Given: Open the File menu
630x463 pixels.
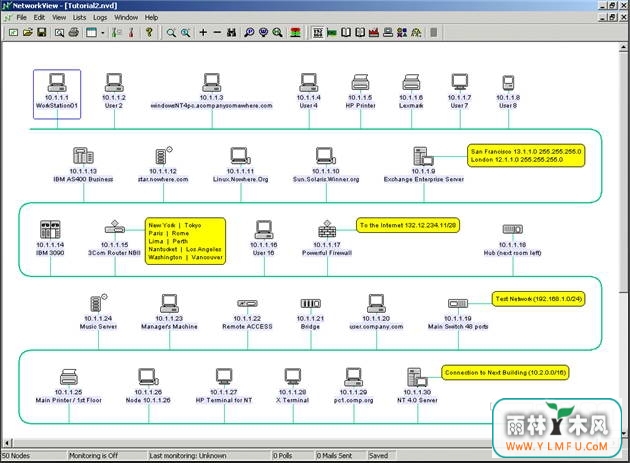Looking at the screenshot, I should point(21,17).
